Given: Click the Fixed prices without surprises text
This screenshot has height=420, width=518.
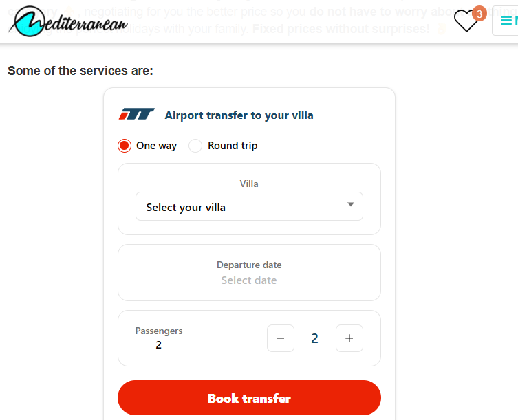Looking at the screenshot, I should (x=341, y=30).
